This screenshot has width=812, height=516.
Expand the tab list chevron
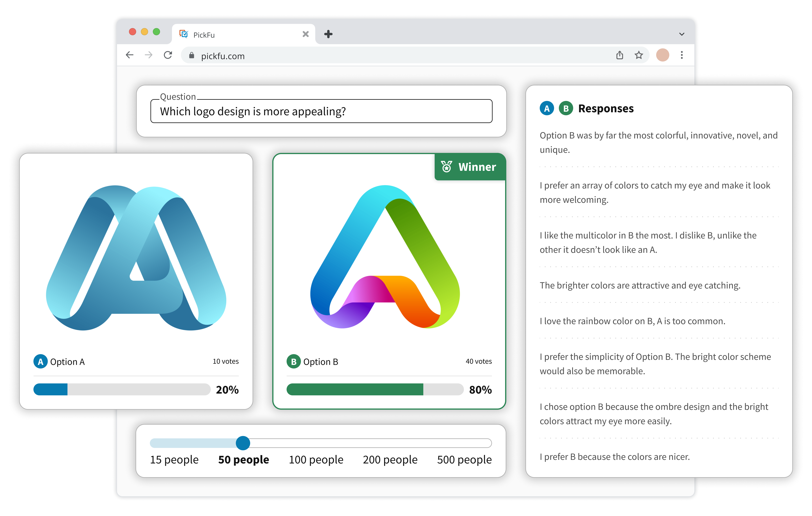pos(681,34)
